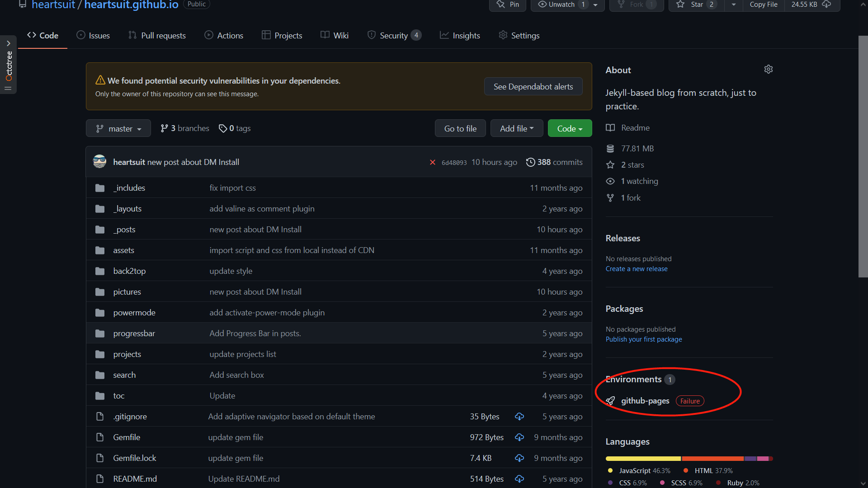Download Gemfile.lock using cloud icon
Viewport: 868px width, 488px height.
519,458
